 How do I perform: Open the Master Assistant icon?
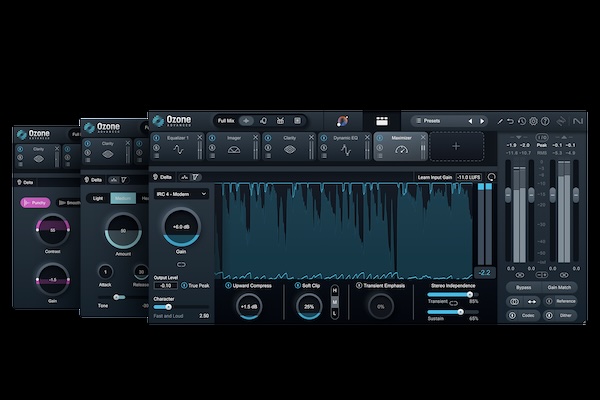point(342,121)
